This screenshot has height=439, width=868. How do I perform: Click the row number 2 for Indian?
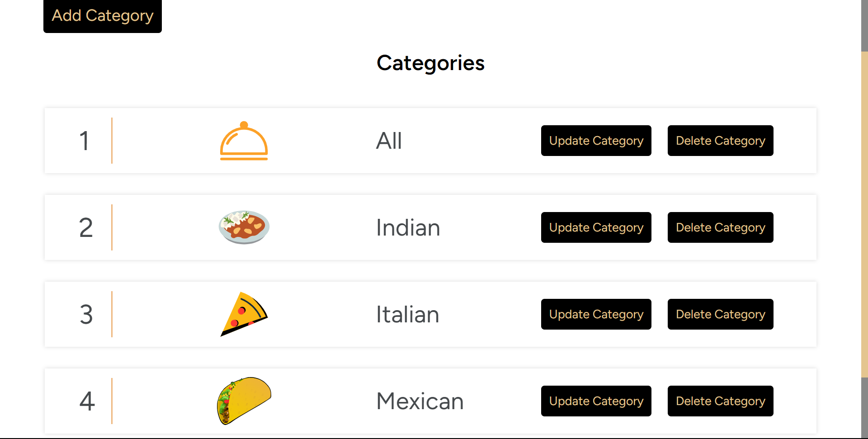[86, 227]
